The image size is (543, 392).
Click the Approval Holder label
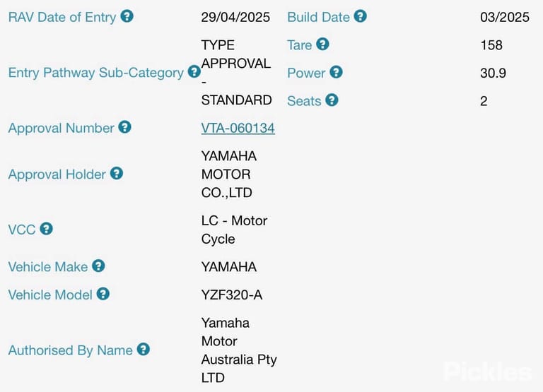click(x=57, y=174)
